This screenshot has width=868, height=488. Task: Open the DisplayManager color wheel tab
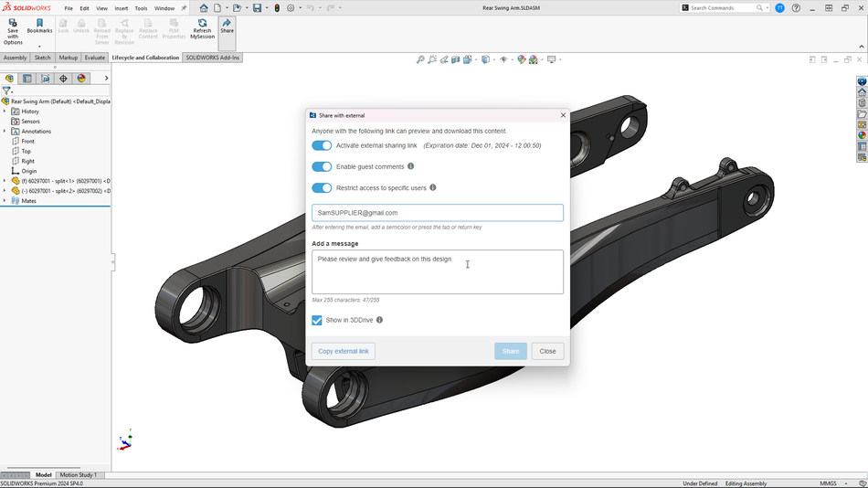click(x=81, y=79)
